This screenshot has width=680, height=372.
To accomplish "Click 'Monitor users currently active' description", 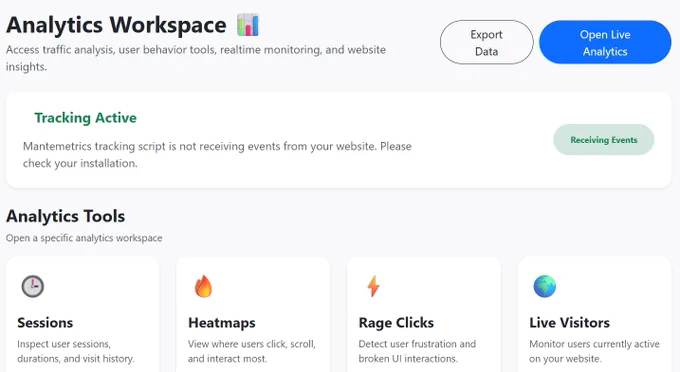I will pyautogui.click(x=594, y=351).
